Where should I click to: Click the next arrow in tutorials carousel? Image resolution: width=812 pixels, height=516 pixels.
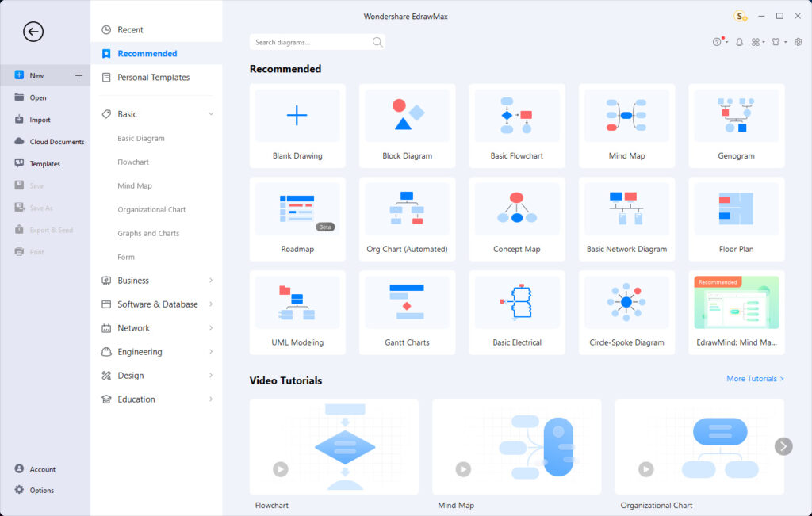[783, 446]
